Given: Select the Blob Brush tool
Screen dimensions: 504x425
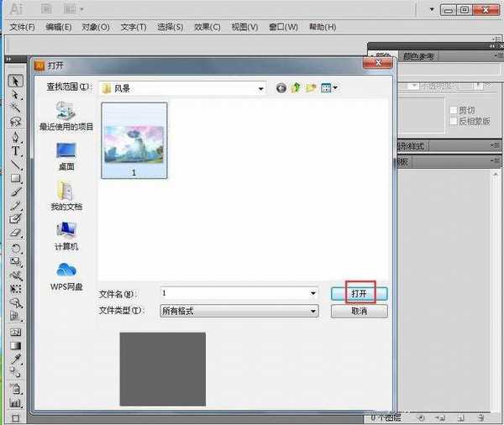Looking at the screenshot, I should coord(15,219).
